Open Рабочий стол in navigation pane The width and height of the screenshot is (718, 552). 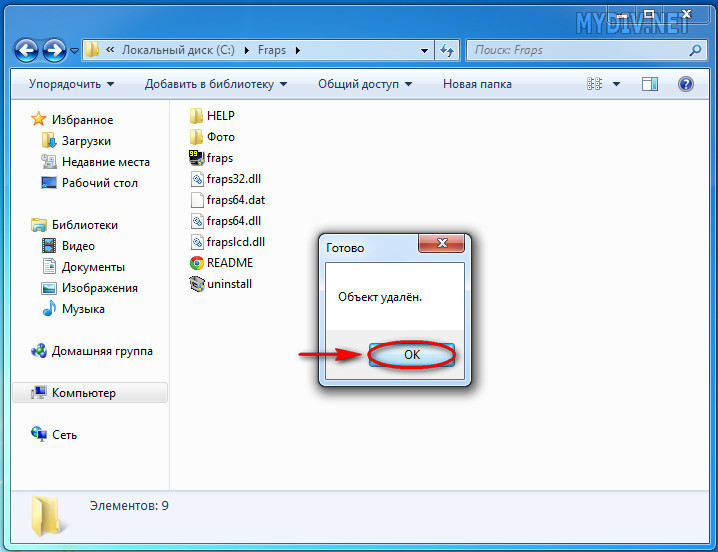pos(100,183)
